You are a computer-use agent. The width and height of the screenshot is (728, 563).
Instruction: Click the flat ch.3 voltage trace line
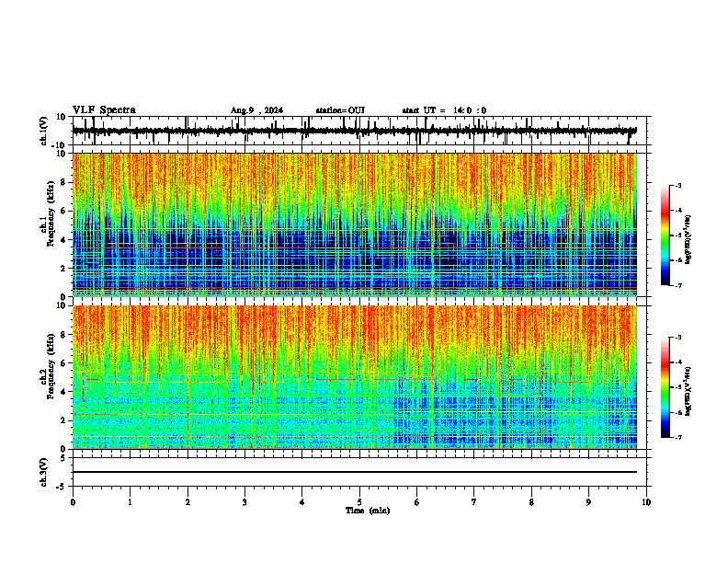point(354,472)
